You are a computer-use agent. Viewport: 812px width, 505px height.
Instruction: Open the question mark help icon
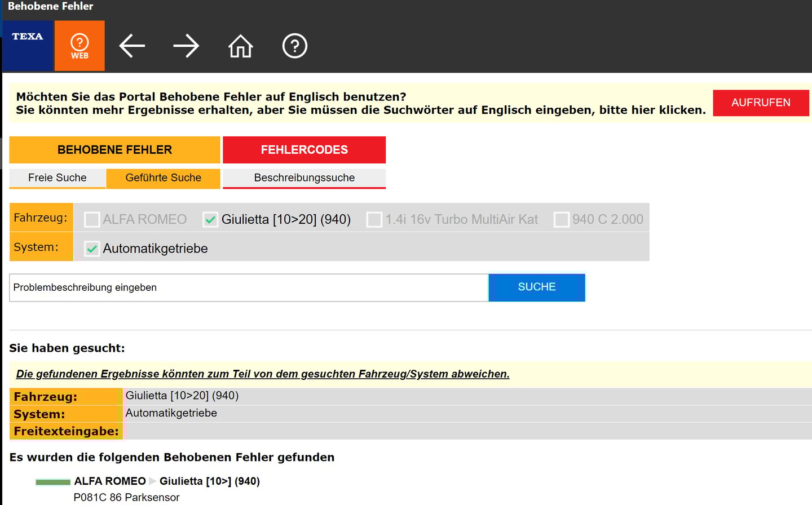point(294,46)
